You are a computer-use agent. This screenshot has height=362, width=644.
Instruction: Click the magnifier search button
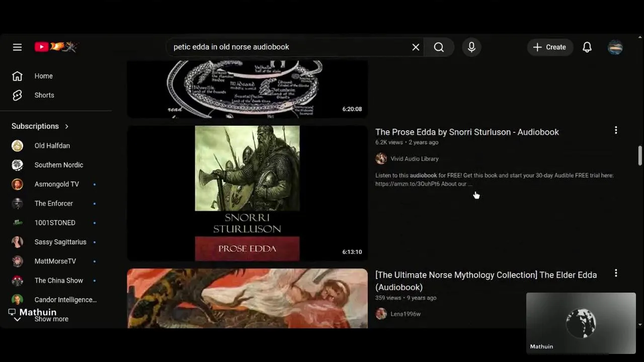click(x=439, y=47)
